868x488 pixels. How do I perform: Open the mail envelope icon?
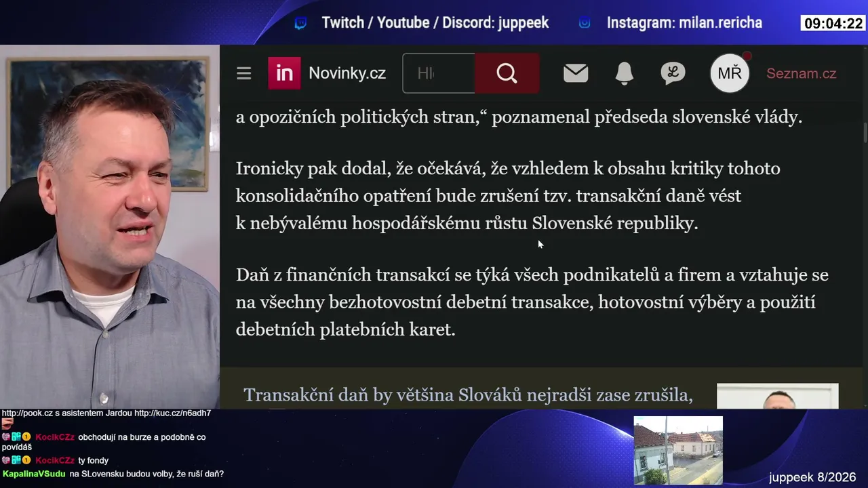pos(576,73)
